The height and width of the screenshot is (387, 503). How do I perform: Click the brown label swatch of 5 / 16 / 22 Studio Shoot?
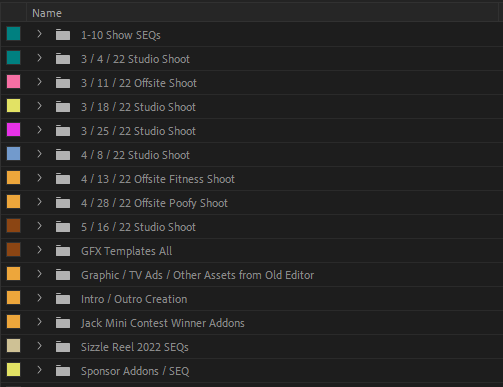pos(14,226)
